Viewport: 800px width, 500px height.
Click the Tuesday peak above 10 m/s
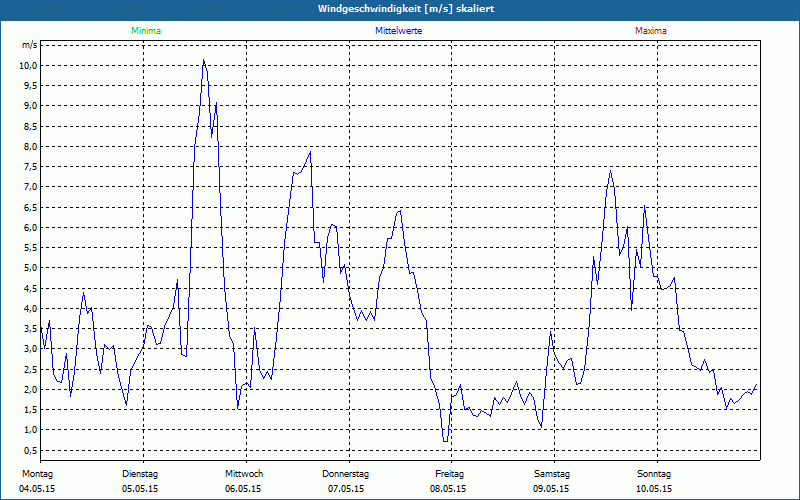coord(204,60)
